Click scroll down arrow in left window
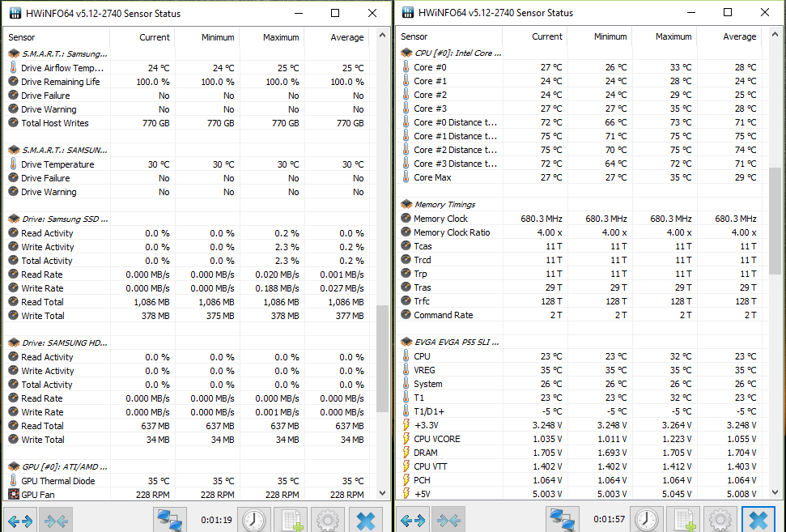The height and width of the screenshot is (532, 786). pos(382,493)
